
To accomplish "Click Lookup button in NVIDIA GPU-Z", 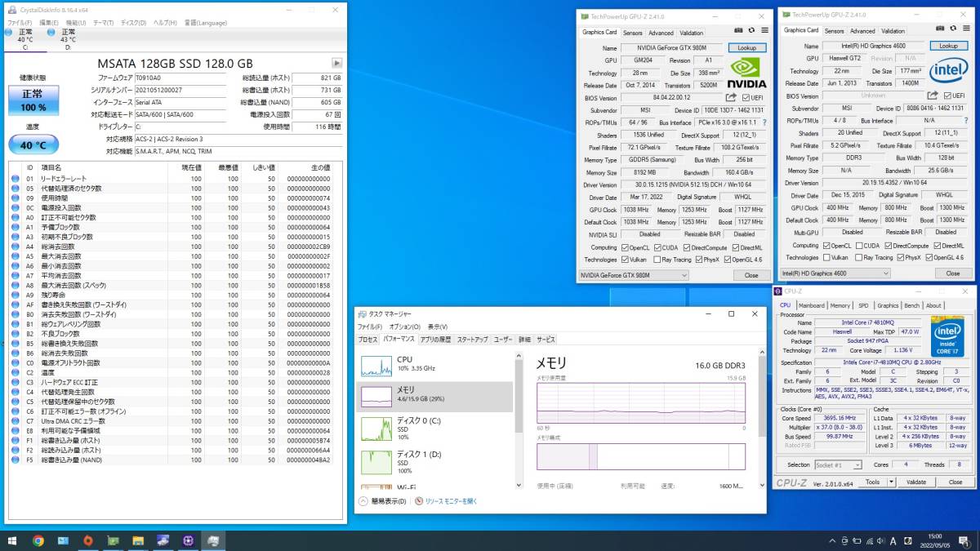I will point(746,48).
